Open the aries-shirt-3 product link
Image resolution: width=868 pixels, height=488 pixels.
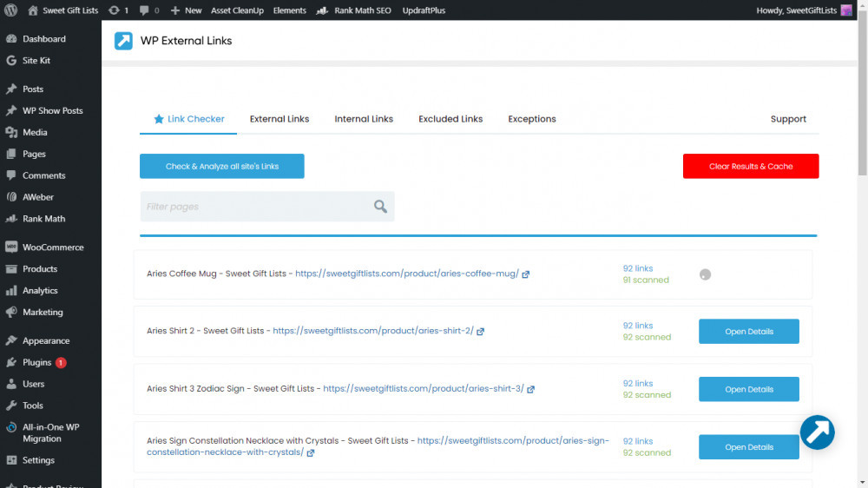[x=424, y=388]
